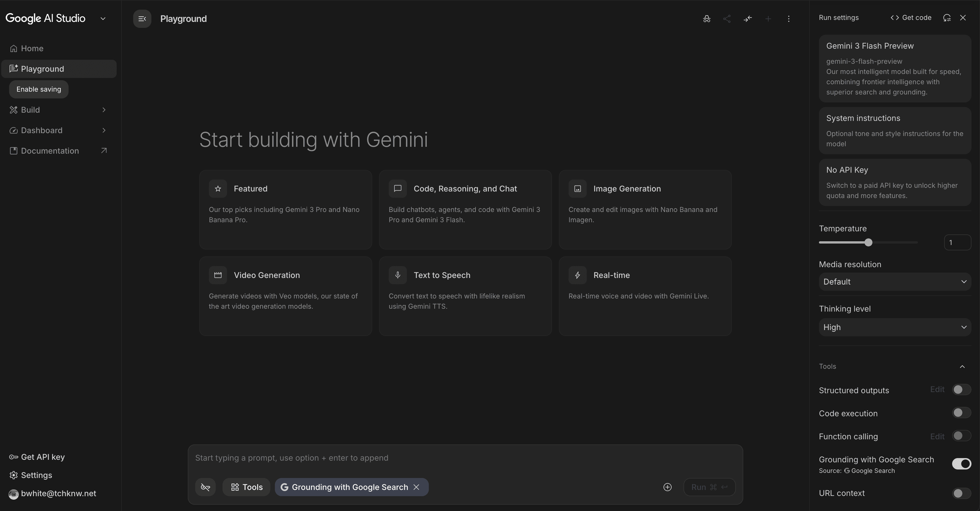
Task: Open the more options three-dot menu
Action: [x=789, y=18]
